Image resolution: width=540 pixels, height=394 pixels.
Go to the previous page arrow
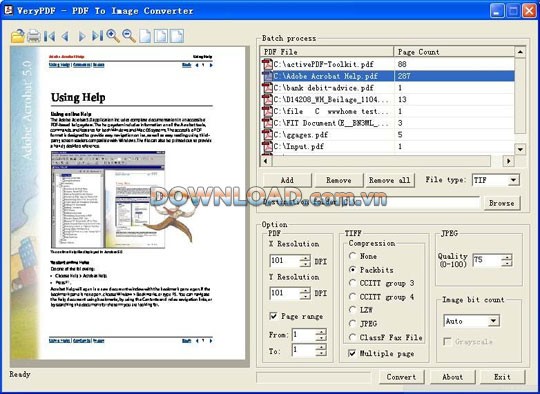tap(65, 36)
